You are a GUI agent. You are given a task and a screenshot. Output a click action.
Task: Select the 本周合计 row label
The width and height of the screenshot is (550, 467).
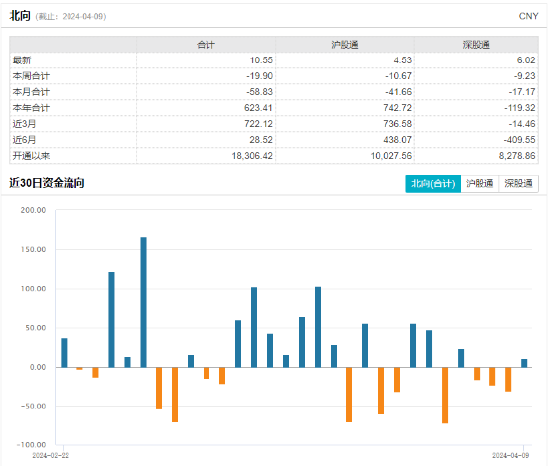(x=31, y=76)
